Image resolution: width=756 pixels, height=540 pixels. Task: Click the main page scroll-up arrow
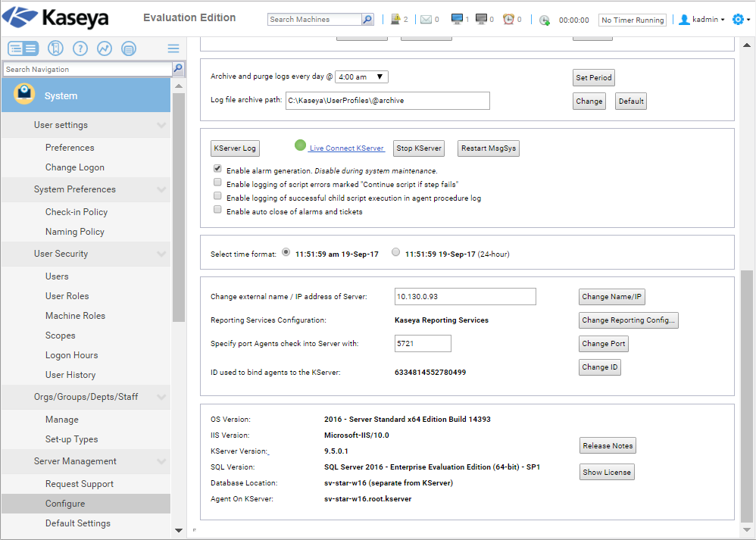[746, 45]
